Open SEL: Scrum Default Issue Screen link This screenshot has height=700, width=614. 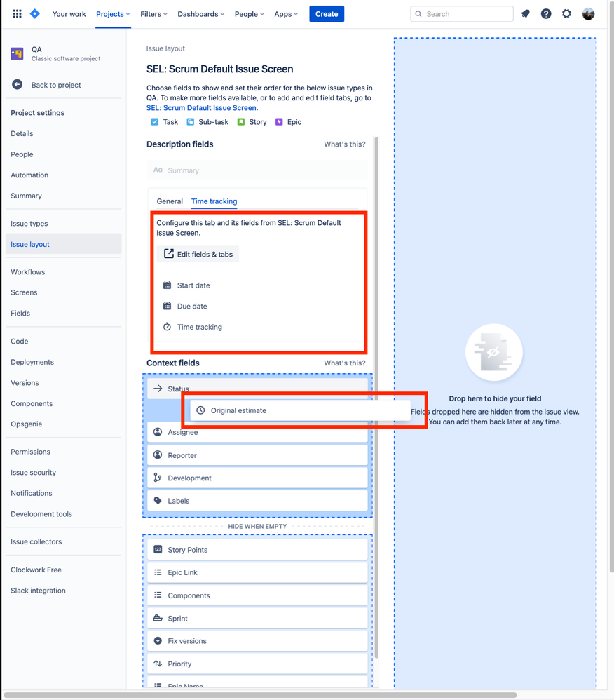pyautogui.click(x=201, y=107)
